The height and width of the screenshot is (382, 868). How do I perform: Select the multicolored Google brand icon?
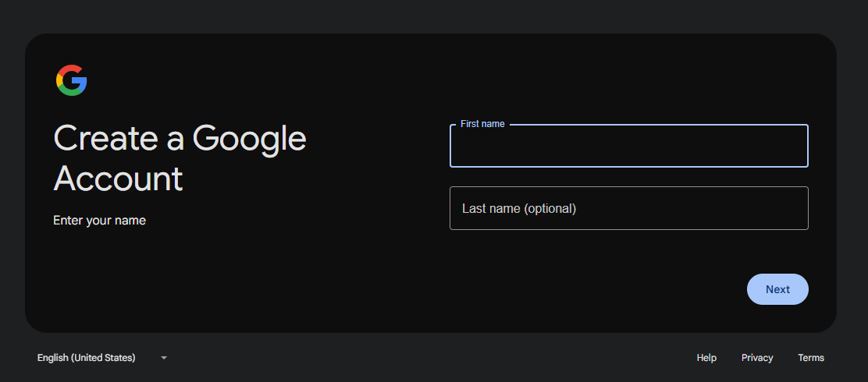click(x=71, y=80)
